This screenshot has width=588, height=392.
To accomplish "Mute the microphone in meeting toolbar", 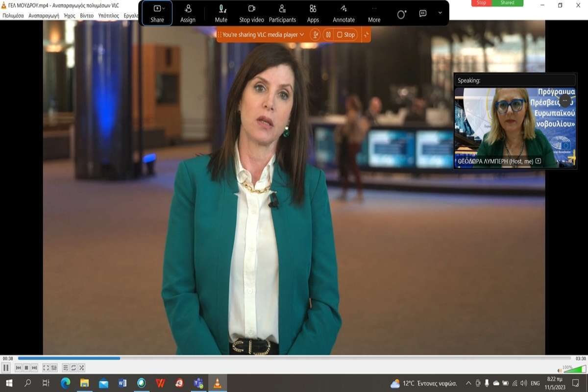I will (221, 13).
